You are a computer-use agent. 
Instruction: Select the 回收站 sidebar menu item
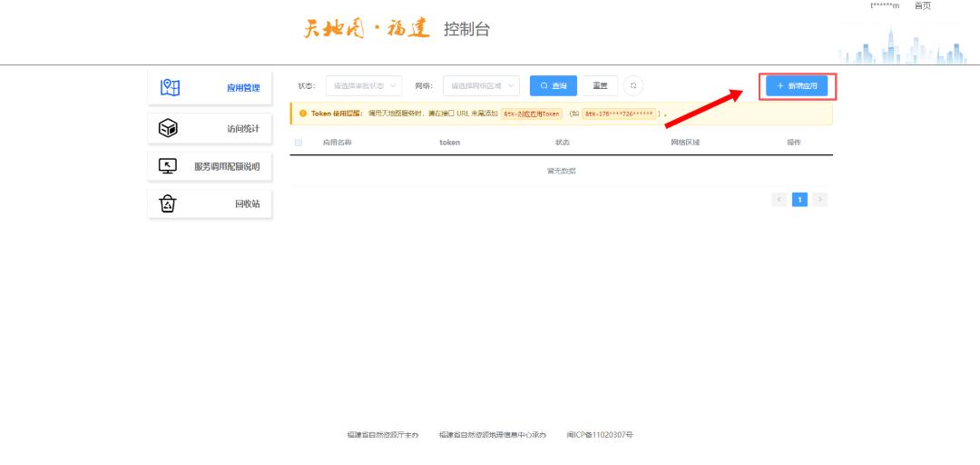(210, 204)
